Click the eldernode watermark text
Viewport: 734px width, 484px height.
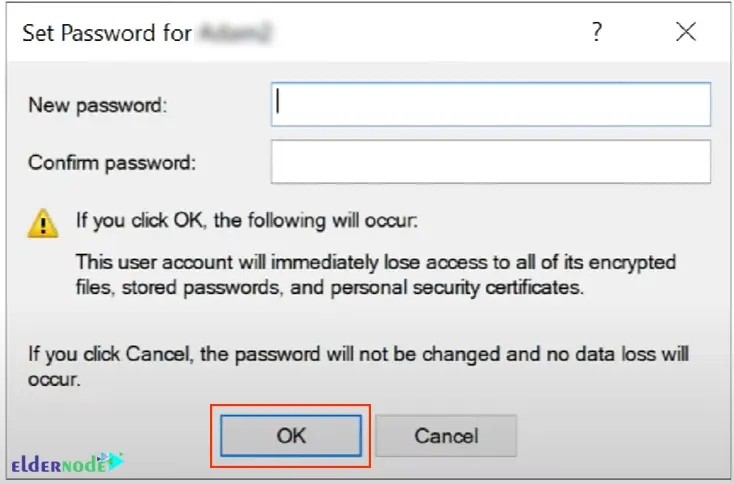tap(59, 465)
